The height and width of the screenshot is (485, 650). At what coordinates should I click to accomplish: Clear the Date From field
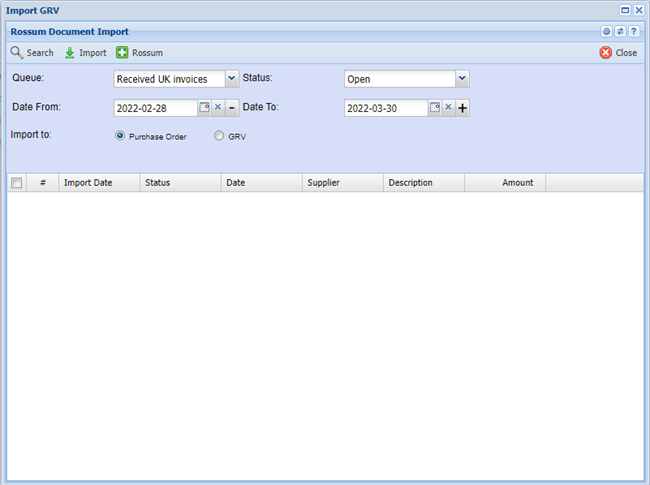[218, 108]
